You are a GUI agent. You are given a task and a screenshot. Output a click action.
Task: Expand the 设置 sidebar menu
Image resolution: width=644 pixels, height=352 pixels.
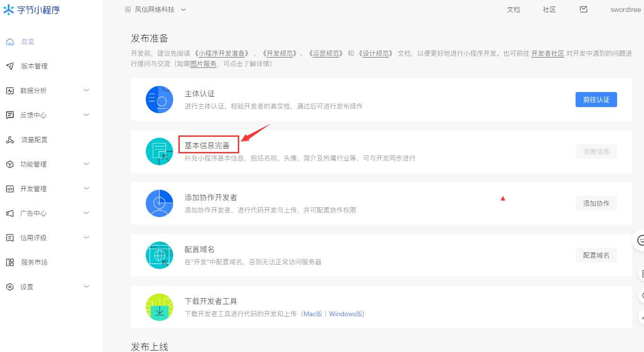[x=47, y=287]
